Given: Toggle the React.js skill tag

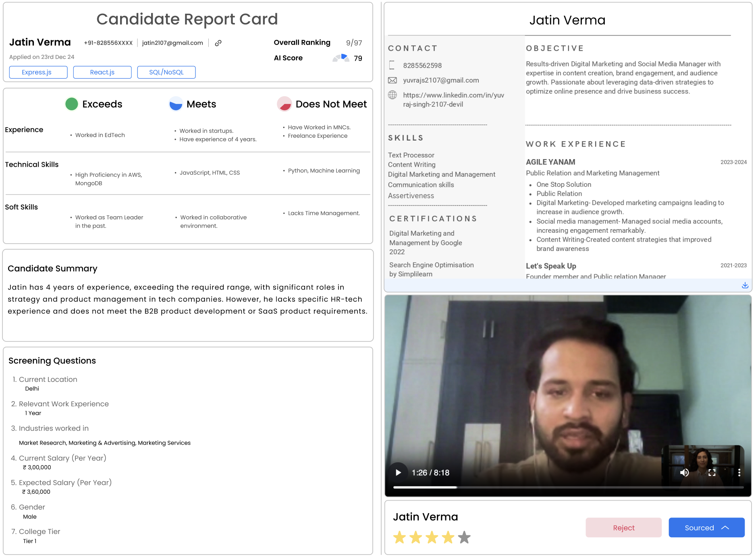Looking at the screenshot, I should point(102,72).
